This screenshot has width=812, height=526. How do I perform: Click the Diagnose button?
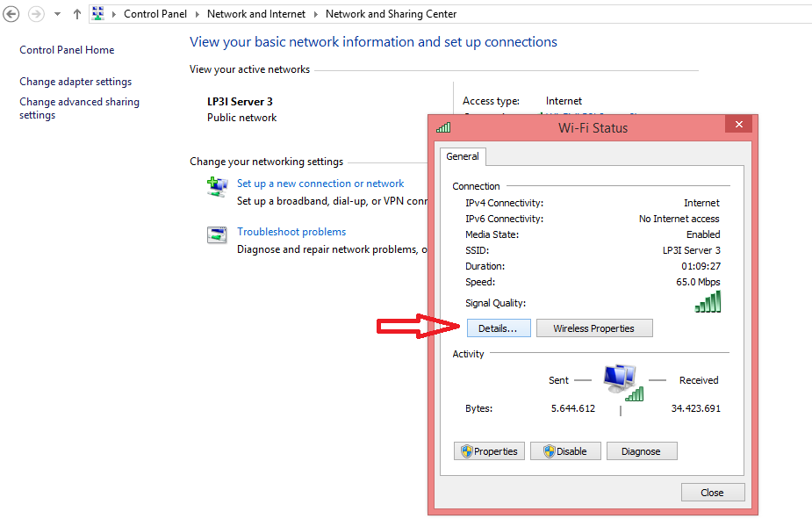(x=642, y=451)
